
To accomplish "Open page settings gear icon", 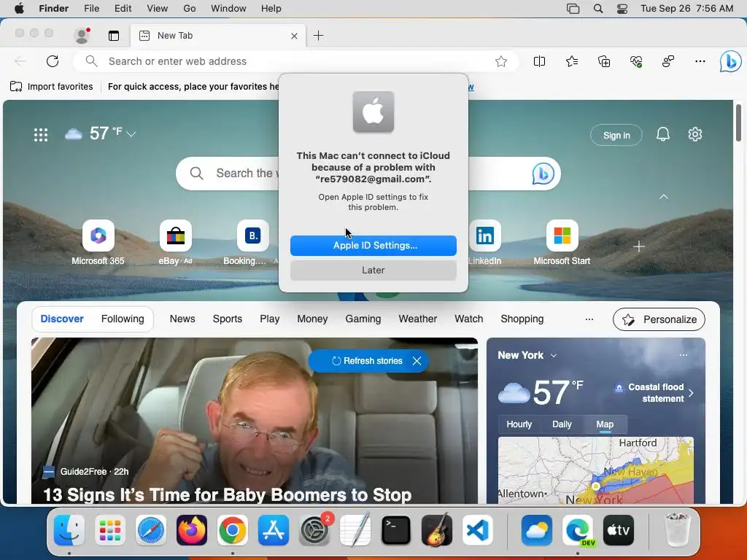I will tap(695, 134).
